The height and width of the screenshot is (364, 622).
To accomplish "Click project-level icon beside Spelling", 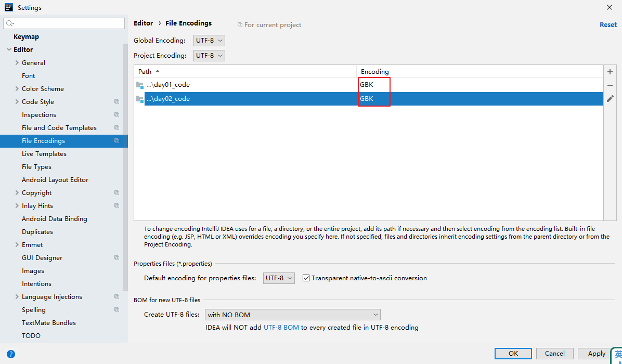I will point(116,310).
